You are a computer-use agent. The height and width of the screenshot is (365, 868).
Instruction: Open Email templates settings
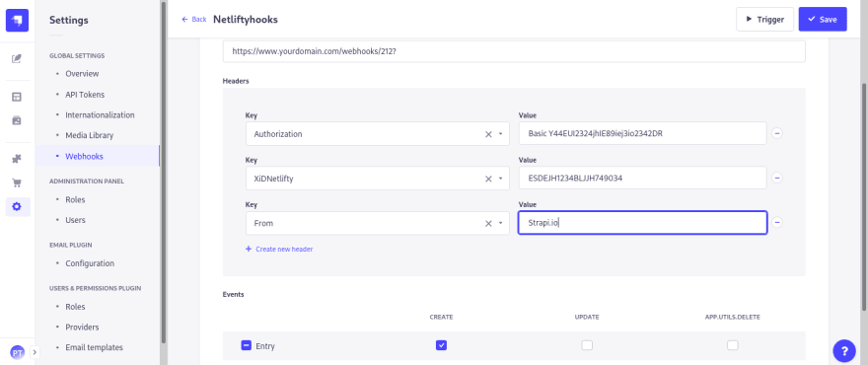point(94,347)
